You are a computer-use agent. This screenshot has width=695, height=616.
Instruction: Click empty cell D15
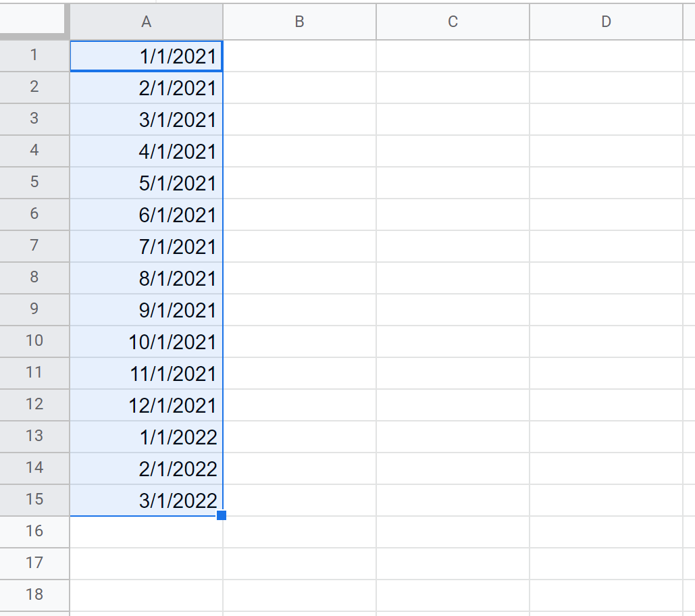(x=606, y=500)
